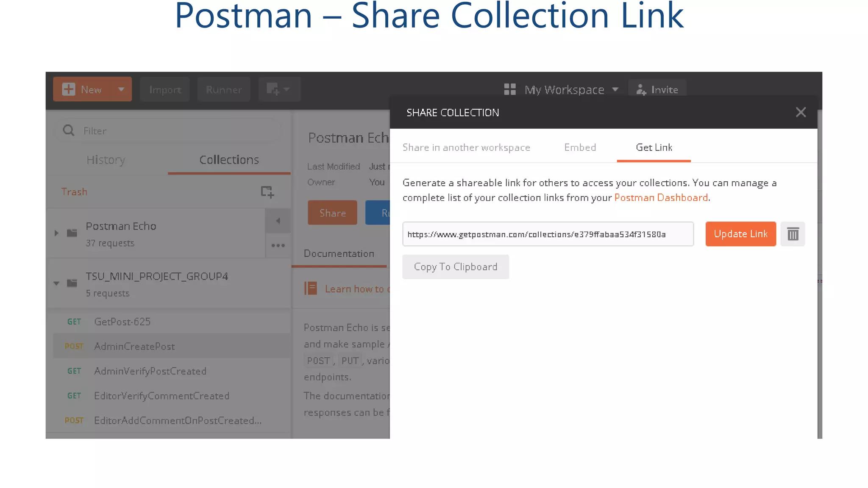
Task: Switch to Share in another workspace tab
Action: click(x=466, y=147)
